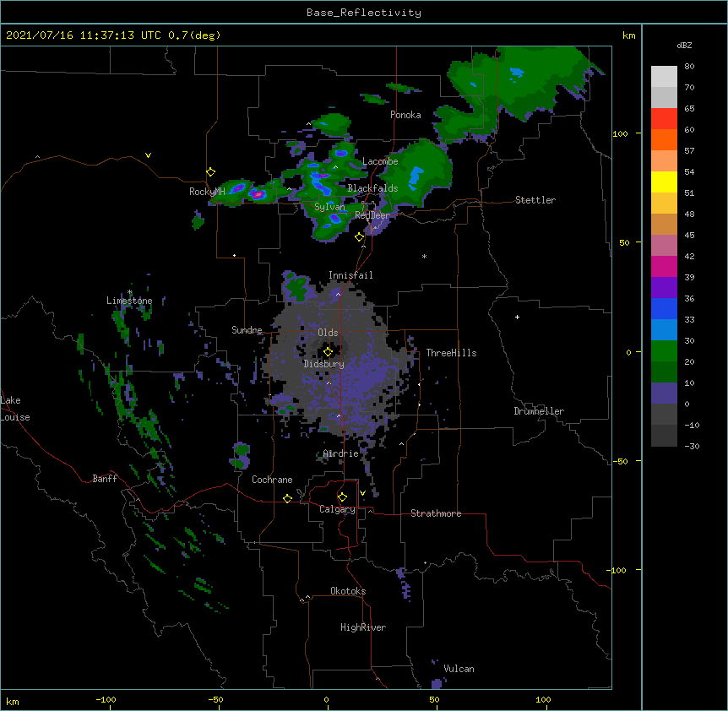Click the RedDeer city label

(372, 215)
